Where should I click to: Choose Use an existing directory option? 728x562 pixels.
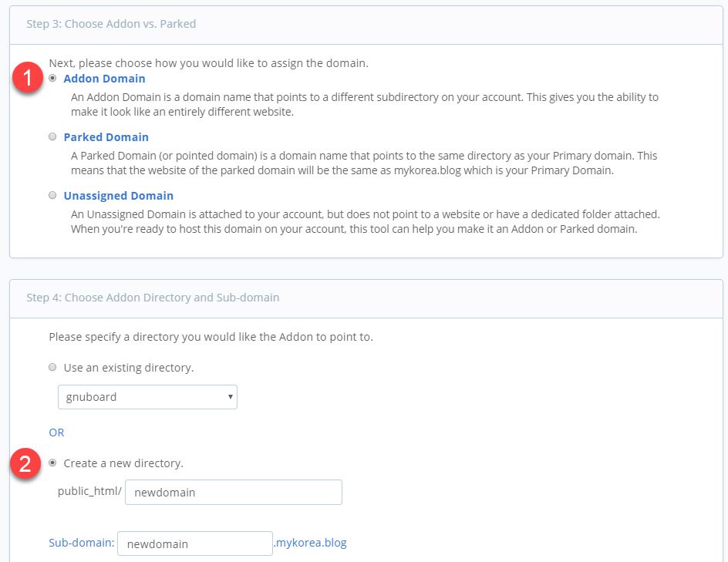52,367
